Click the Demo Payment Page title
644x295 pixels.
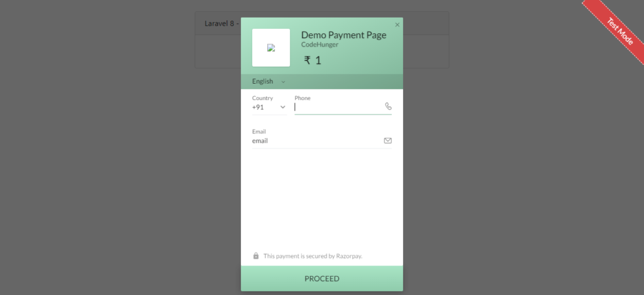coord(344,35)
